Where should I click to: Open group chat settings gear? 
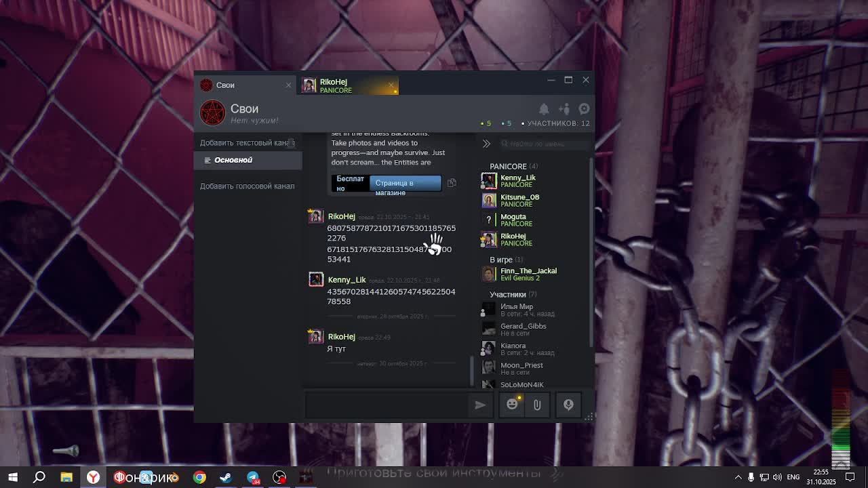click(x=584, y=108)
